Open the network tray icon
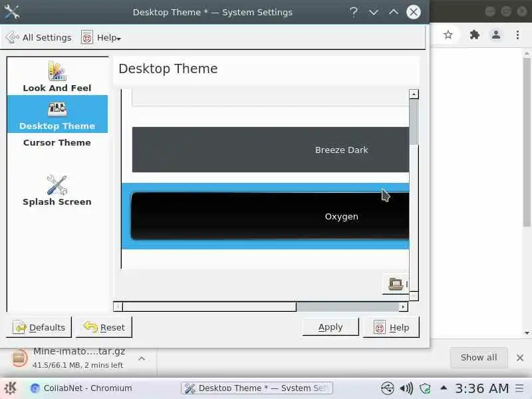The width and height of the screenshot is (532, 399). click(x=387, y=388)
